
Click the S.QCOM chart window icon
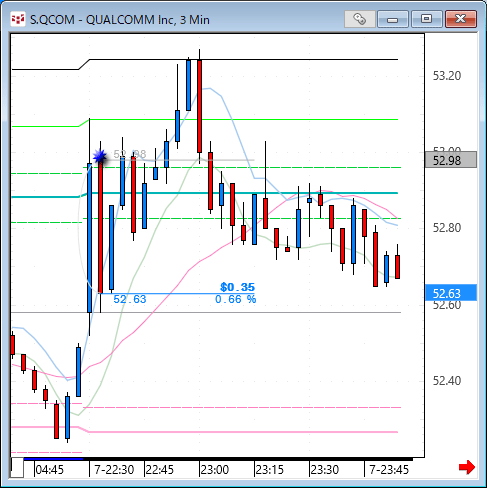pyautogui.click(x=18, y=19)
